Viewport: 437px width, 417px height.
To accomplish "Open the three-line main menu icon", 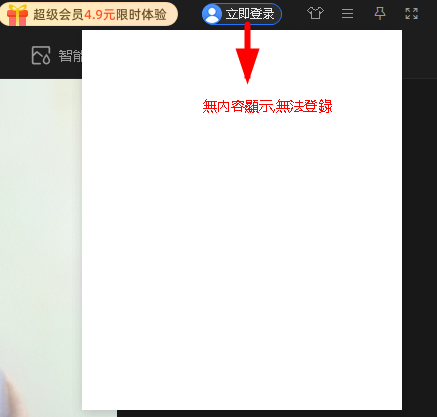I will pos(347,14).
